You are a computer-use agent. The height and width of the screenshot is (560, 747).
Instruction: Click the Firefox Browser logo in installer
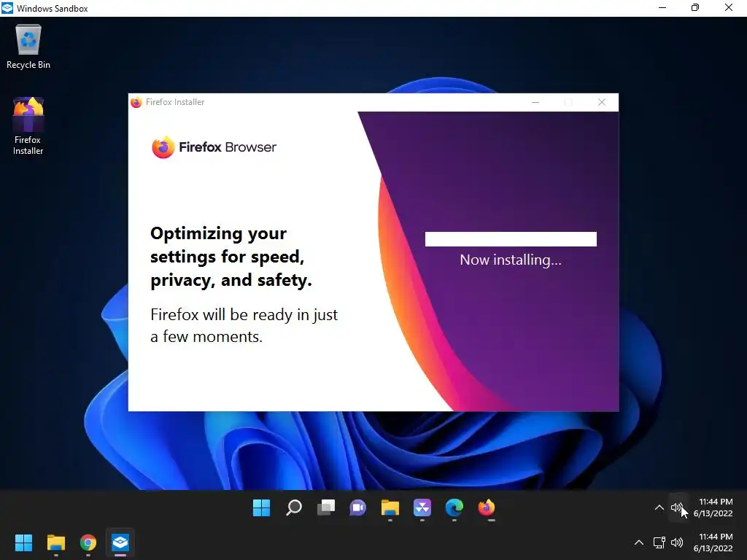[214, 147]
